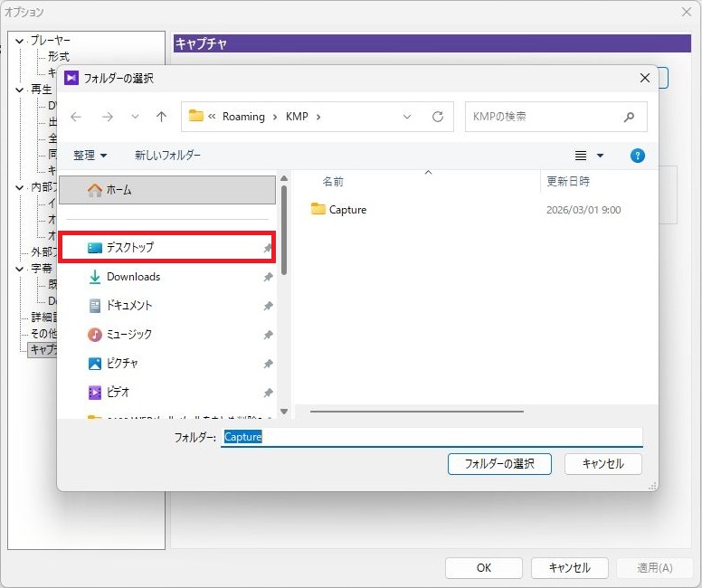Click the up arrow navigation icon

pos(161,117)
